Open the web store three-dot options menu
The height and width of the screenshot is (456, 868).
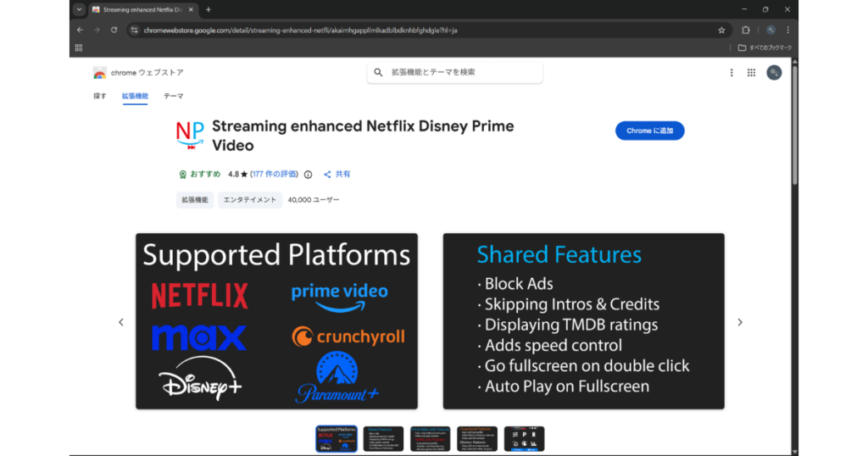tap(732, 73)
